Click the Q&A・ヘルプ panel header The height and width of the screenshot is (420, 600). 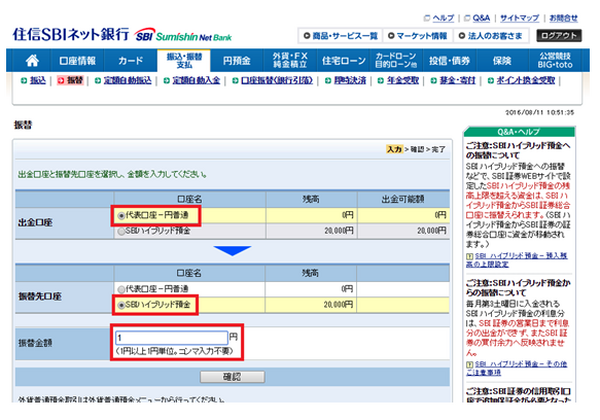[x=519, y=132]
